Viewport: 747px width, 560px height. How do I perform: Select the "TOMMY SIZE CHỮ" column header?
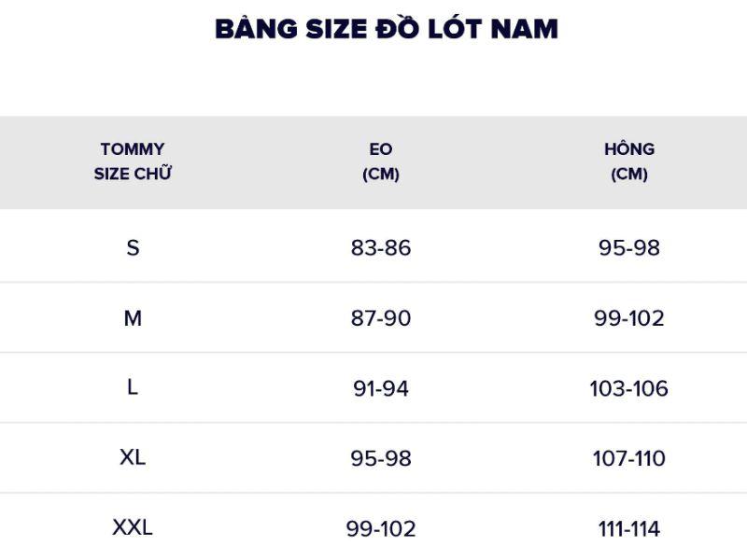pyautogui.click(x=133, y=161)
